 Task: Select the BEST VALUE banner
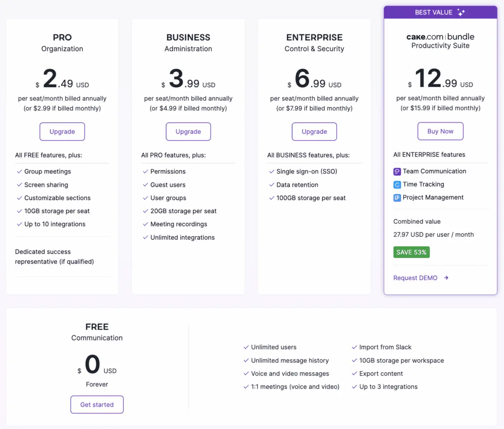click(440, 12)
